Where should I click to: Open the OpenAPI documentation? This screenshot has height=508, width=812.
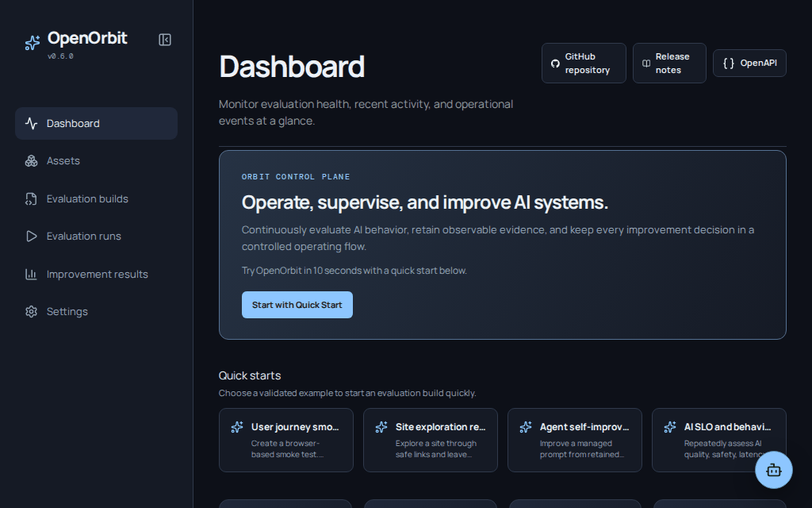pos(749,63)
